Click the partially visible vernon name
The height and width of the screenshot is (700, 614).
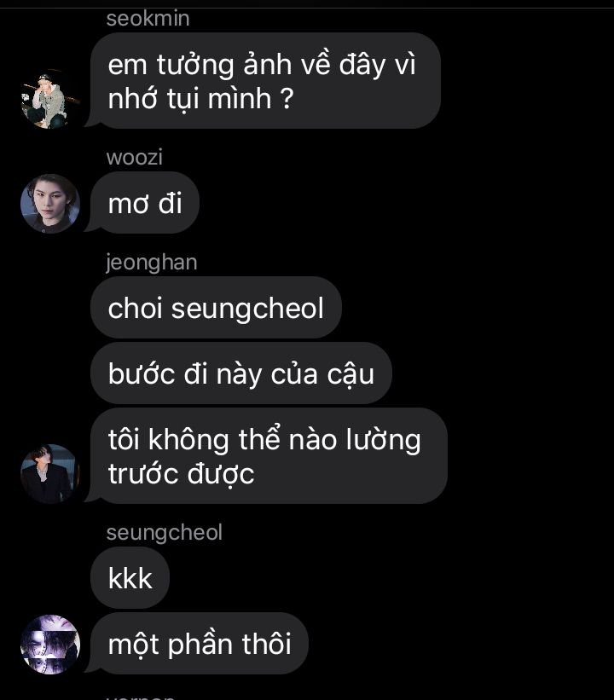point(141,697)
